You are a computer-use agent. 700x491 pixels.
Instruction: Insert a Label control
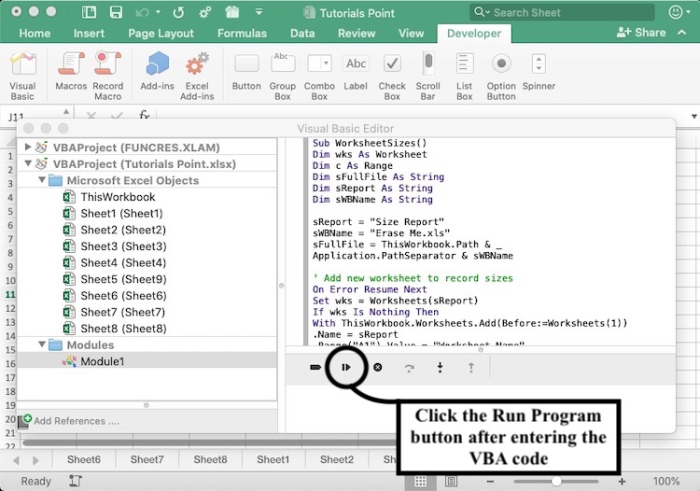356,63
